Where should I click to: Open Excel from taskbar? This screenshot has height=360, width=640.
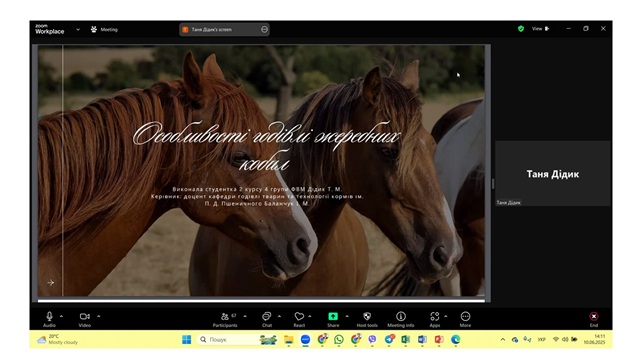406,340
